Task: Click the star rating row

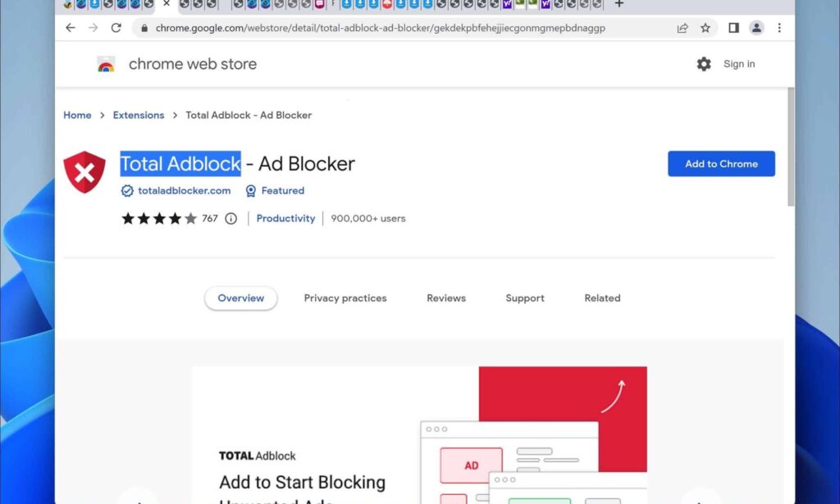Action: click(x=159, y=218)
